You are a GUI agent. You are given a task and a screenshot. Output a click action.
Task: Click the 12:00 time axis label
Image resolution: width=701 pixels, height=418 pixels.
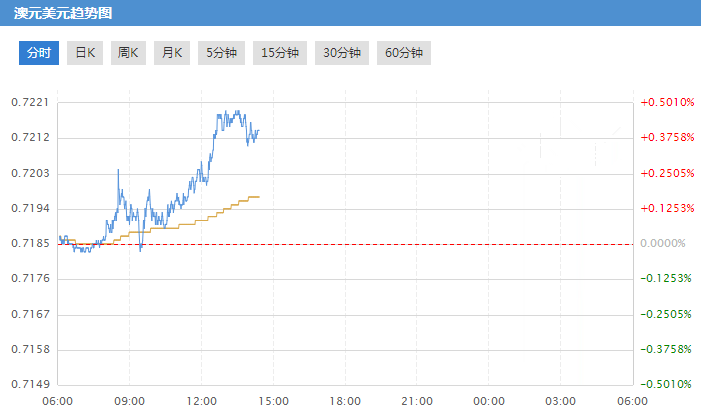coord(201,400)
